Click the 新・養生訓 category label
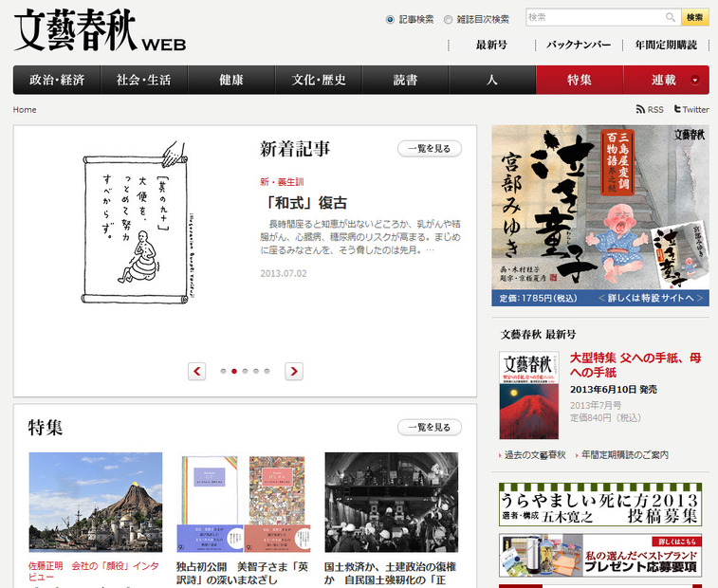This screenshot has width=718, height=588. (282, 182)
